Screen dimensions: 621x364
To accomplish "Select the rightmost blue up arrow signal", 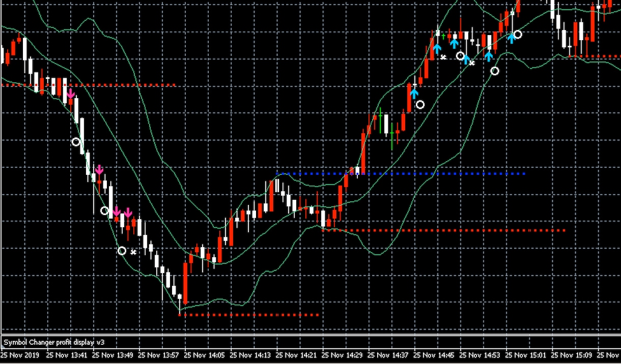I will (512, 38).
